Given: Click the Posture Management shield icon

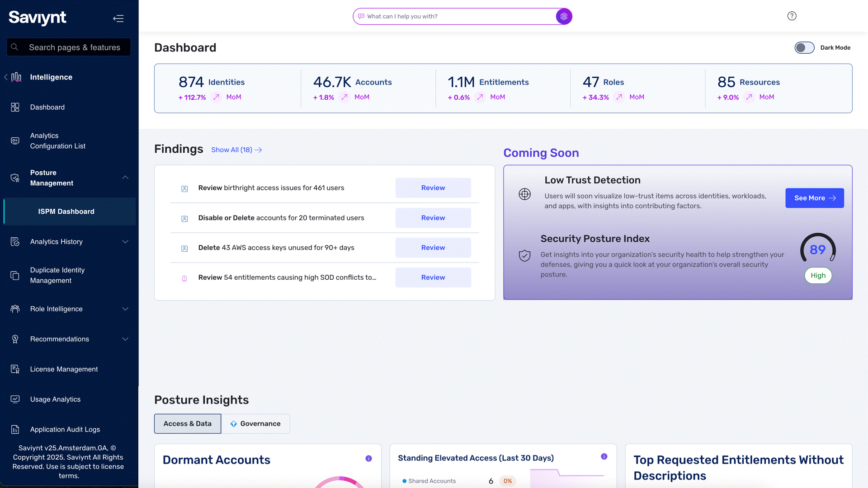Looking at the screenshot, I should (x=15, y=178).
